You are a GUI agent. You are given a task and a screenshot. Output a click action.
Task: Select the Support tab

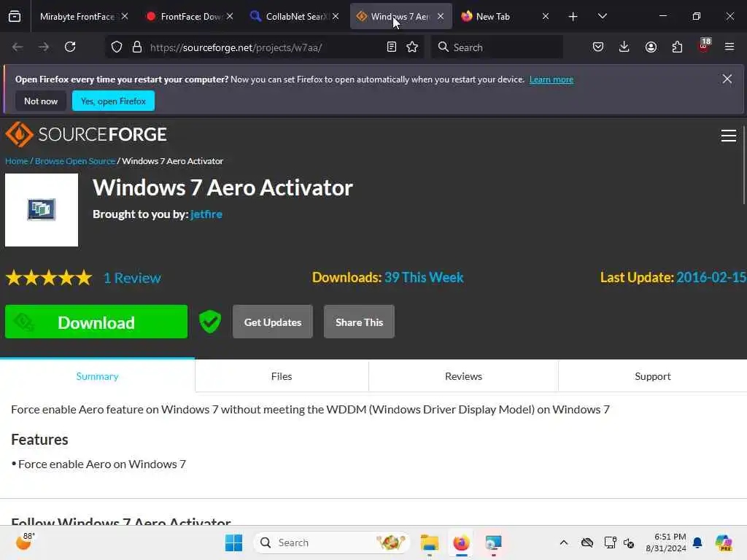(x=653, y=376)
